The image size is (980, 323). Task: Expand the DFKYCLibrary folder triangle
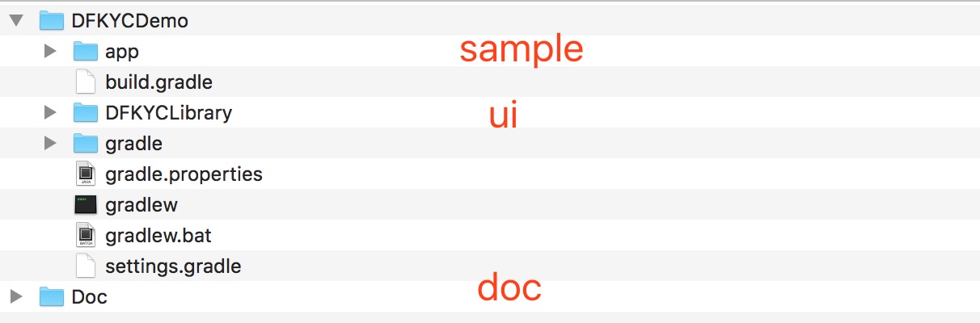(x=50, y=113)
